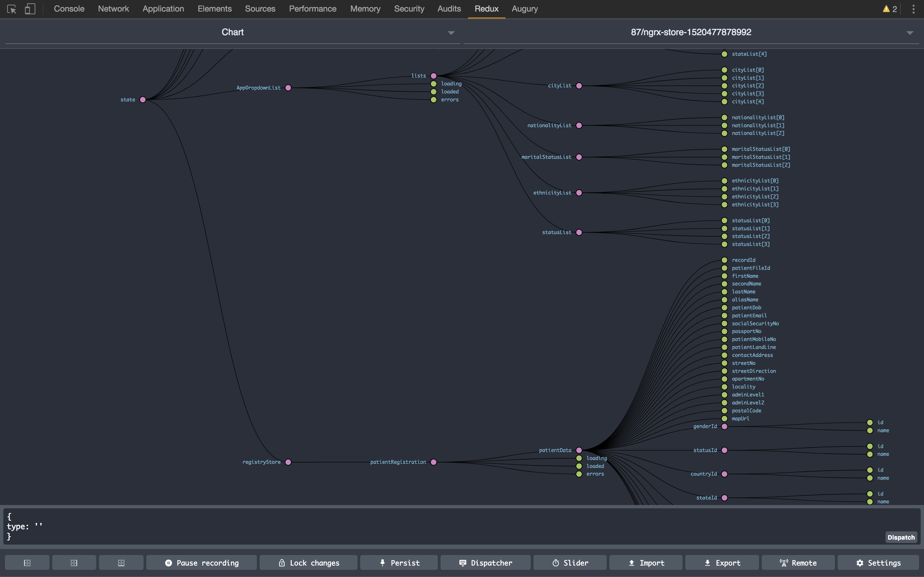Click the warning count indicator
The height and width of the screenshot is (577, 924).
tap(890, 9)
